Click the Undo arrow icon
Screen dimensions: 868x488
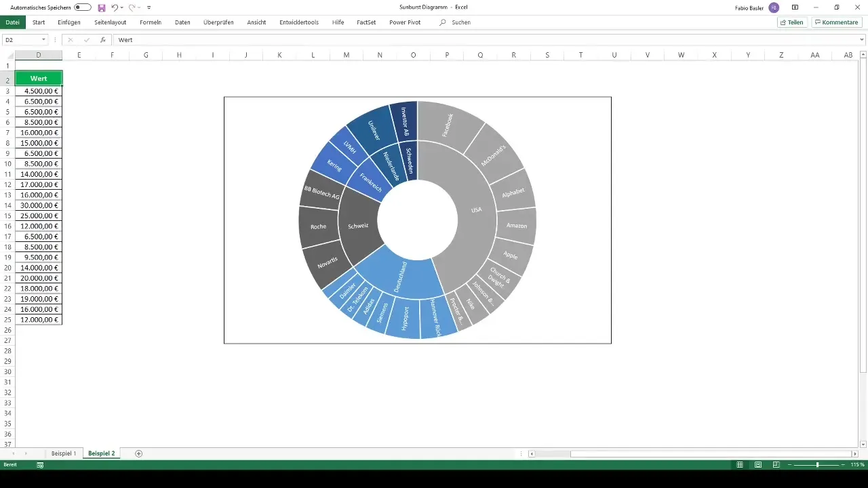click(x=115, y=7)
